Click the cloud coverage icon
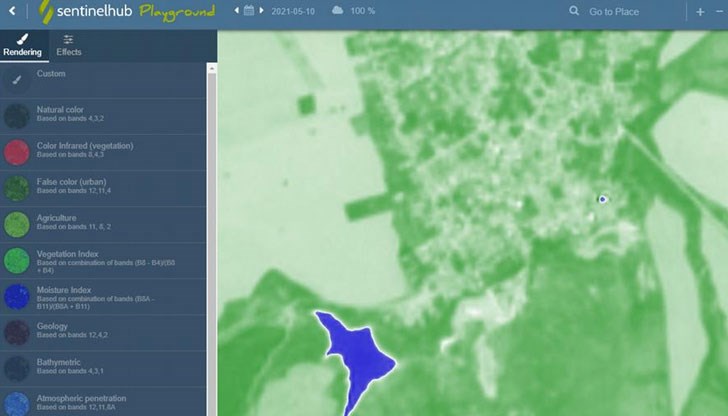Screen dimensions: 728x416 click(x=337, y=11)
